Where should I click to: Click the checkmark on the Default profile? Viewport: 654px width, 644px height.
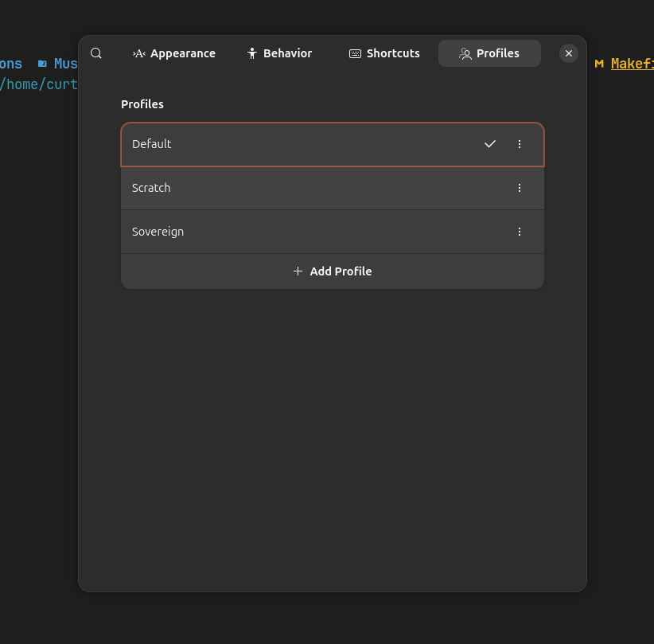[x=490, y=144]
